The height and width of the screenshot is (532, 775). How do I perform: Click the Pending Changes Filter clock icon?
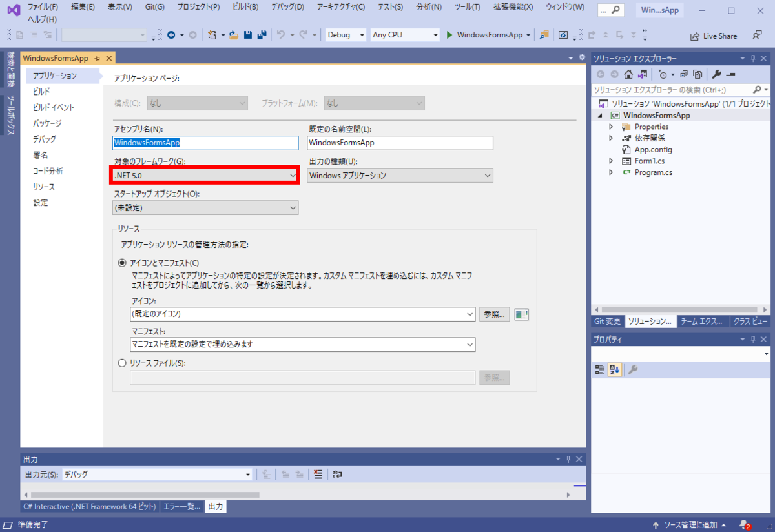663,74
